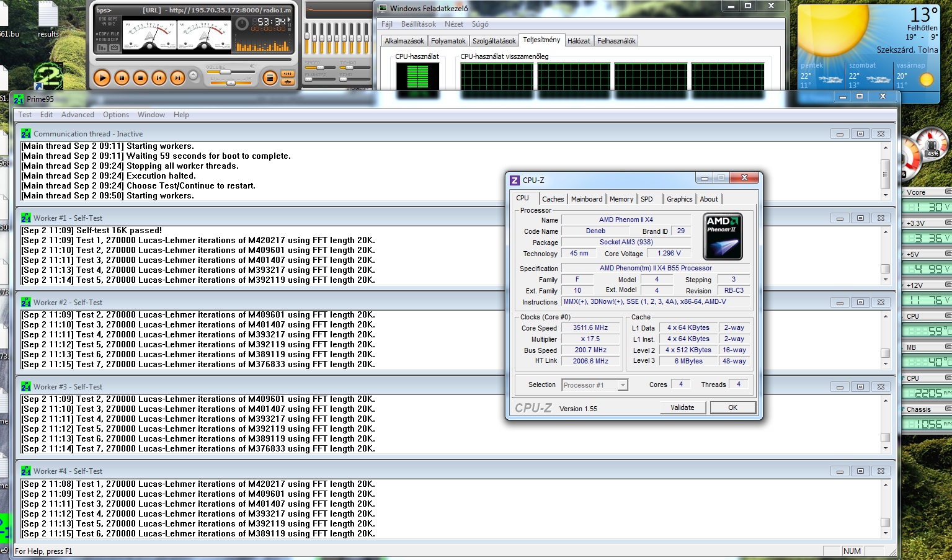Switch to the Felhasználók tab
Image resolution: width=952 pixels, height=560 pixels.
tap(616, 41)
